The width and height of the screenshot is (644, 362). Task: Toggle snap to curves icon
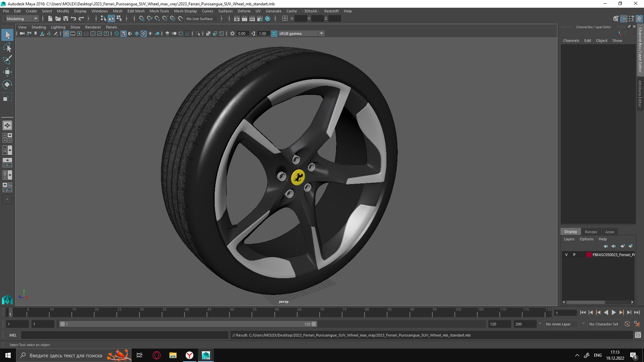149,19
